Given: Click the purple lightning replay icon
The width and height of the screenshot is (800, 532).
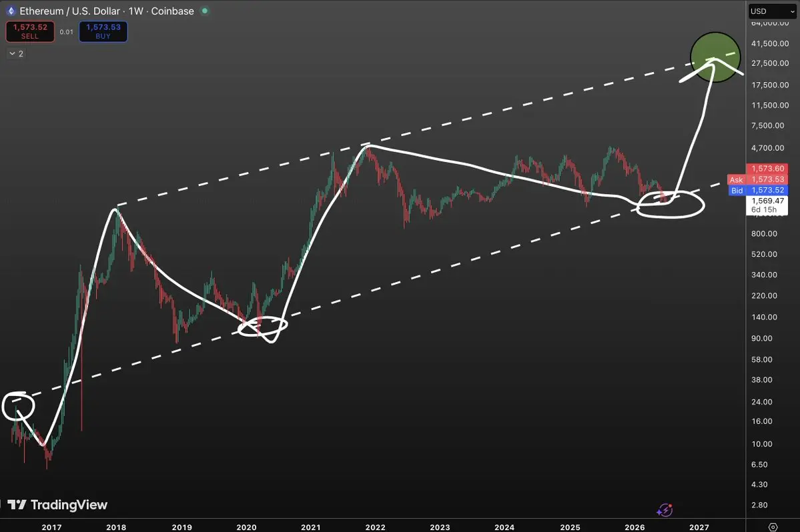Looking at the screenshot, I should click(665, 509).
